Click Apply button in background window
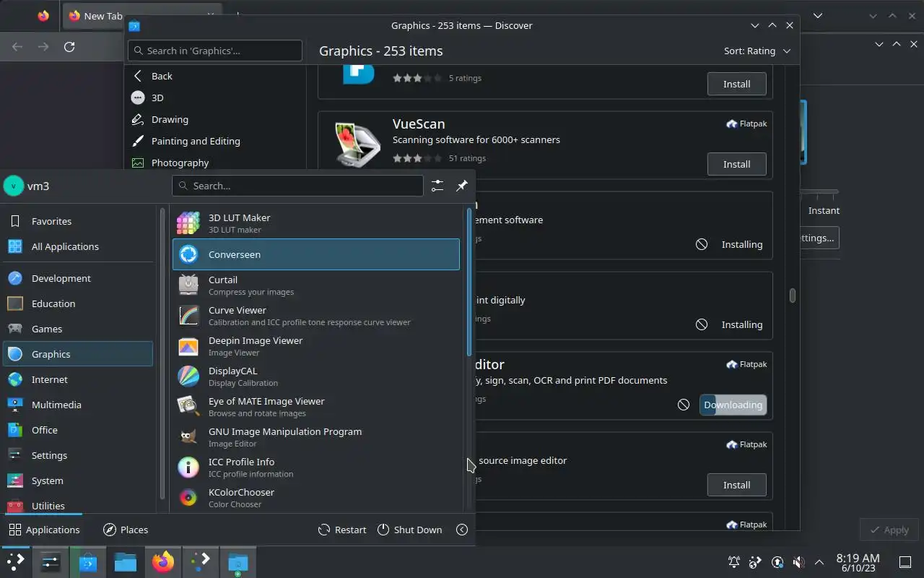Viewport: 924px width, 578px height. click(x=889, y=530)
